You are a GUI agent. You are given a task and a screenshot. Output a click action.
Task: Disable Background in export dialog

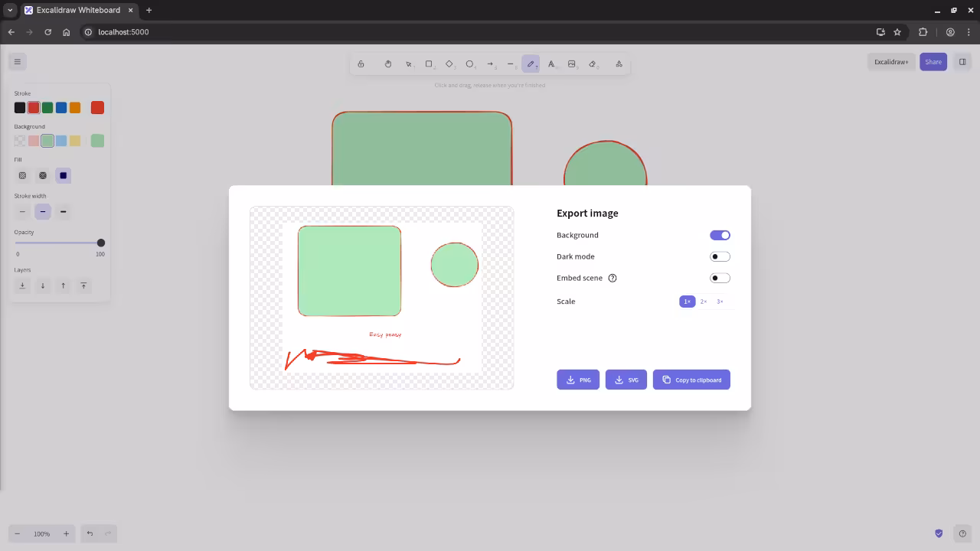click(720, 235)
